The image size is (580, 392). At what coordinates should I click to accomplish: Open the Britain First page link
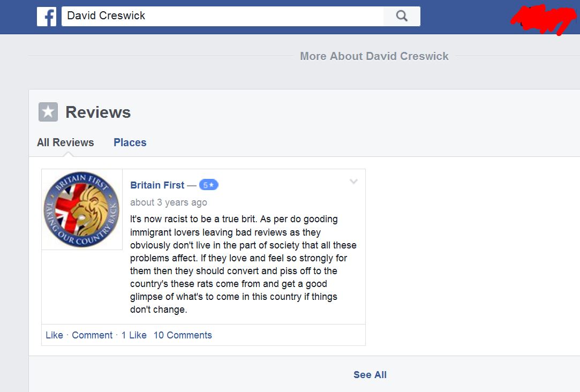(x=157, y=185)
